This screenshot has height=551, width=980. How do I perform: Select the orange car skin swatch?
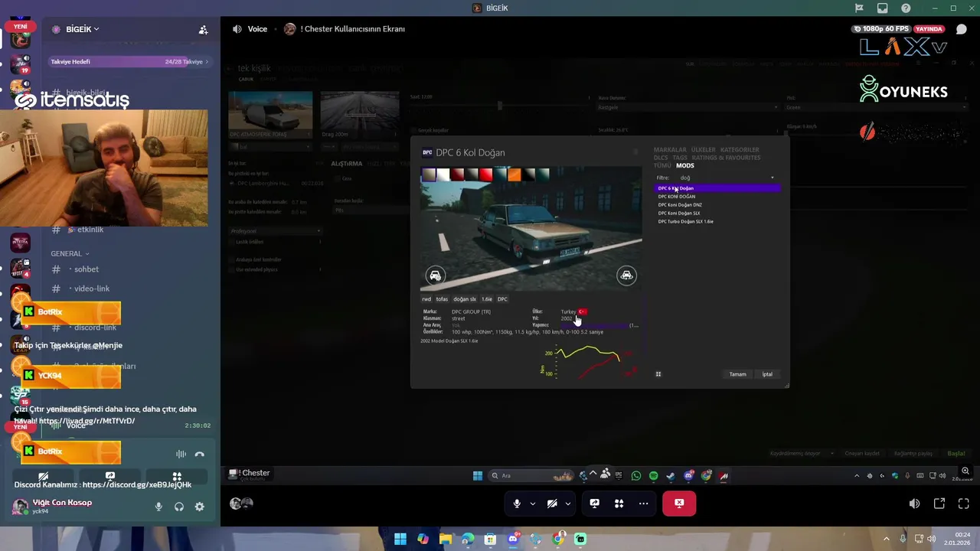point(514,174)
